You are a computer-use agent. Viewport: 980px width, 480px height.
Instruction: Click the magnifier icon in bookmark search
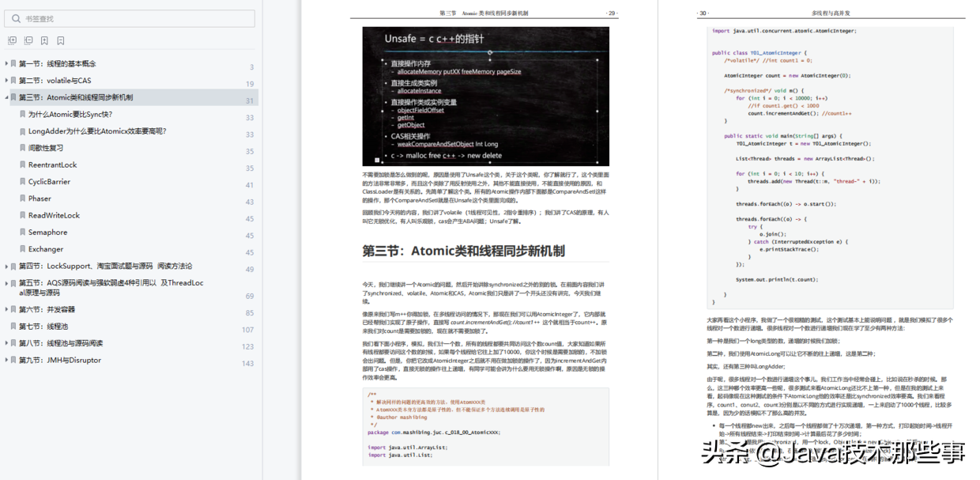(x=15, y=18)
